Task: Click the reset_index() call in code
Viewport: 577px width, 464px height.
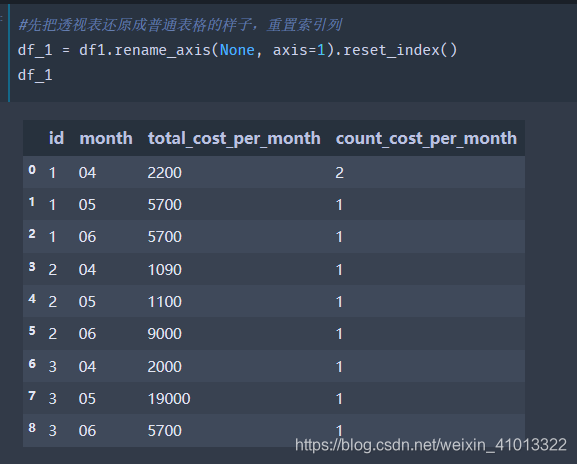Action: (x=400, y=50)
